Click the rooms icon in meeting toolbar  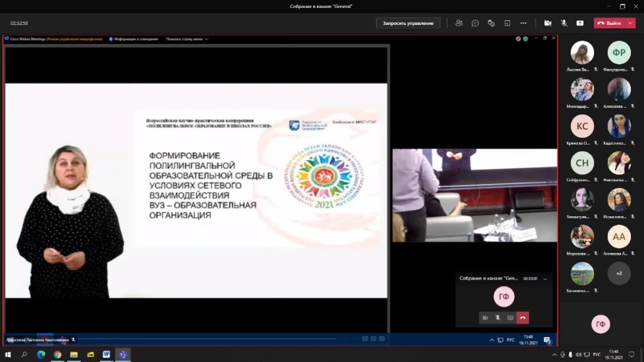pyautogui.click(x=507, y=23)
